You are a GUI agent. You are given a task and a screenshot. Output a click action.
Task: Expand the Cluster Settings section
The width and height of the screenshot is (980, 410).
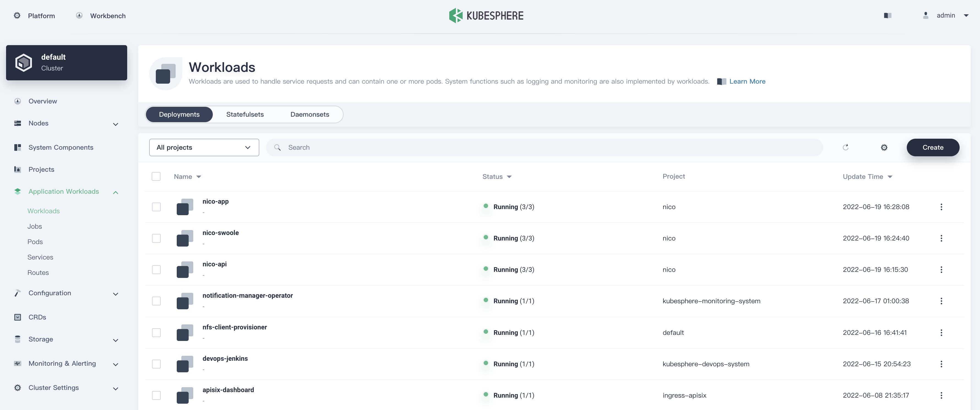pyautogui.click(x=116, y=389)
